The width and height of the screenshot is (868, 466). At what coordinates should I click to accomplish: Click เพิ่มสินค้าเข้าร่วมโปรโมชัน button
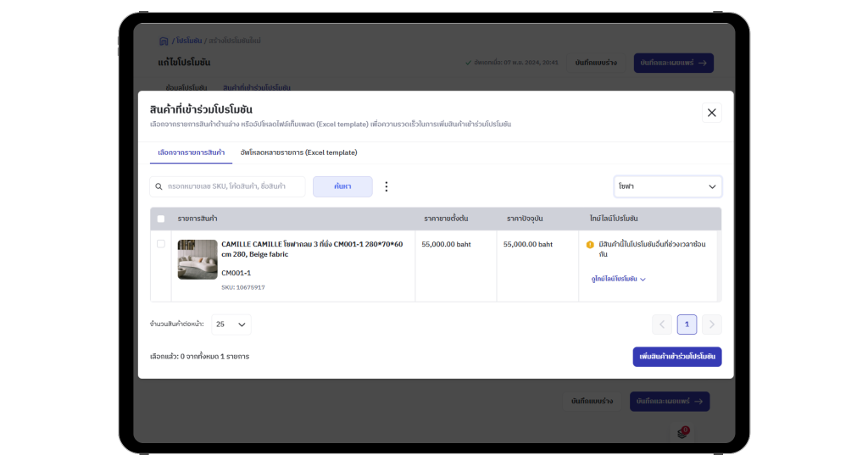pos(677,357)
